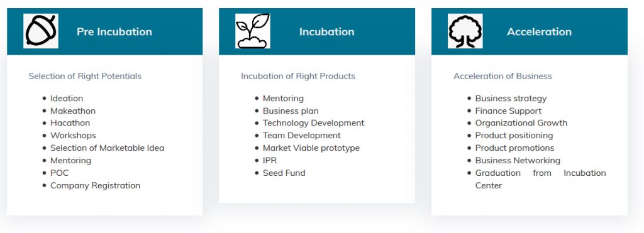
Task: Click the Hacathon list entry
Action: click(x=70, y=123)
